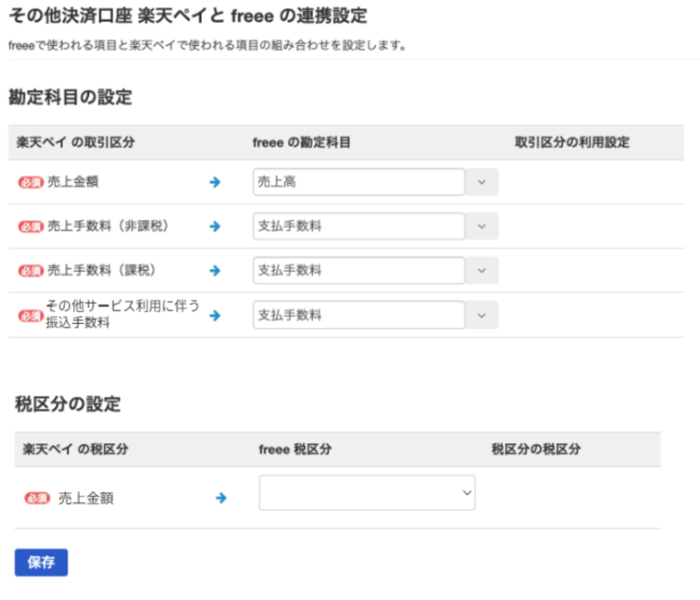700x600 pixels.
Task: Open the empty freee 税区分 dropdown
Action: point(366,493)
